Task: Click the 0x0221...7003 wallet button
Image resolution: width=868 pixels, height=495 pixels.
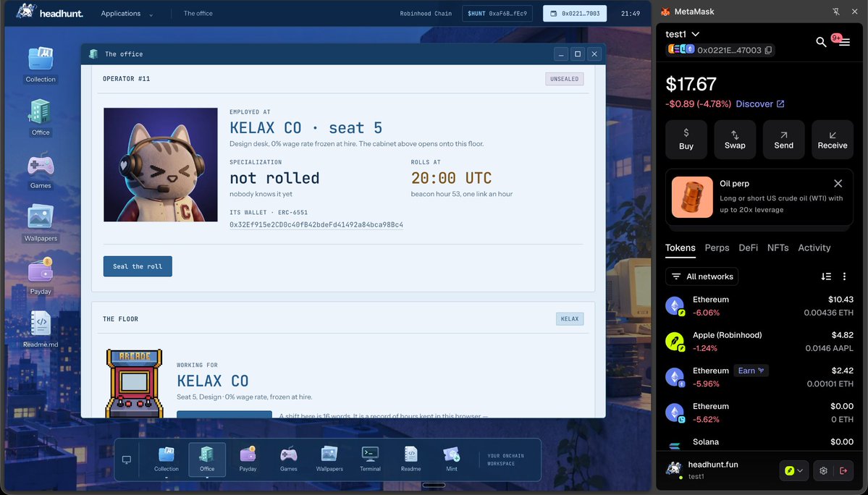Action: click(575, 13)
